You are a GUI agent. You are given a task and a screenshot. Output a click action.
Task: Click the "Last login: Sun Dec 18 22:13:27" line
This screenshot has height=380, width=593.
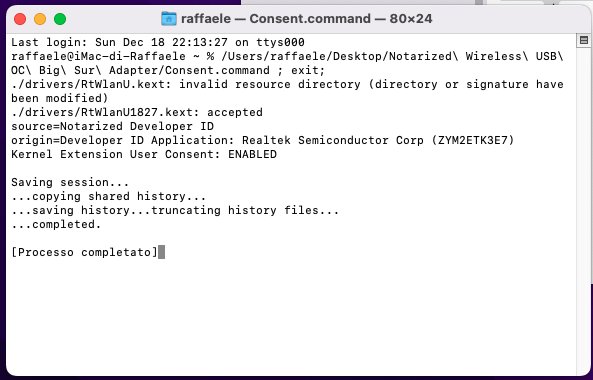tap(158, 42)
